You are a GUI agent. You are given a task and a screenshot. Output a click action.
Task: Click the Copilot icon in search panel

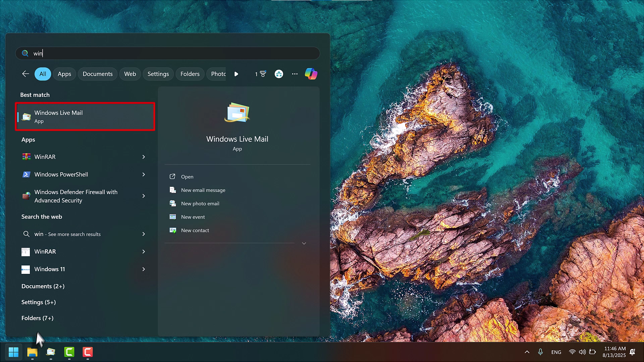311,74
